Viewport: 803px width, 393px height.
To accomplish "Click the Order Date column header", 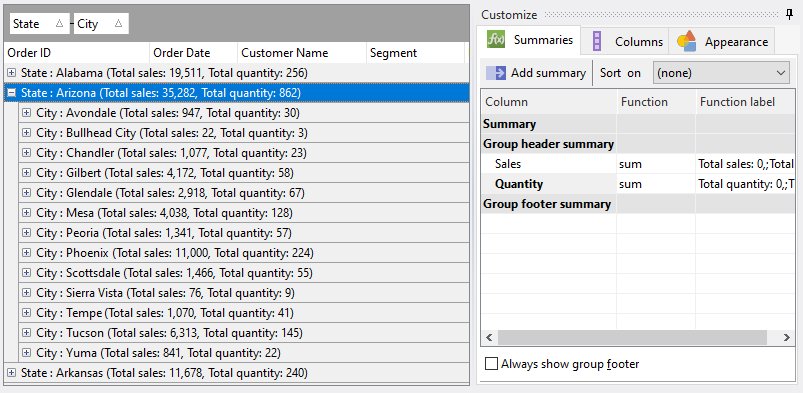I will click(x=194, y=53).
